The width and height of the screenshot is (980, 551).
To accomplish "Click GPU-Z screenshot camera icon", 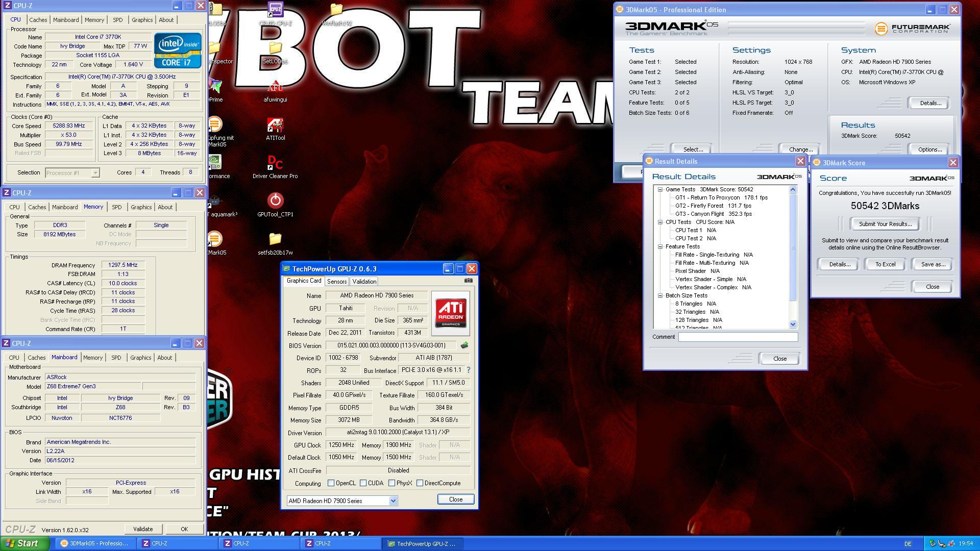I will [x=469, y=281].
